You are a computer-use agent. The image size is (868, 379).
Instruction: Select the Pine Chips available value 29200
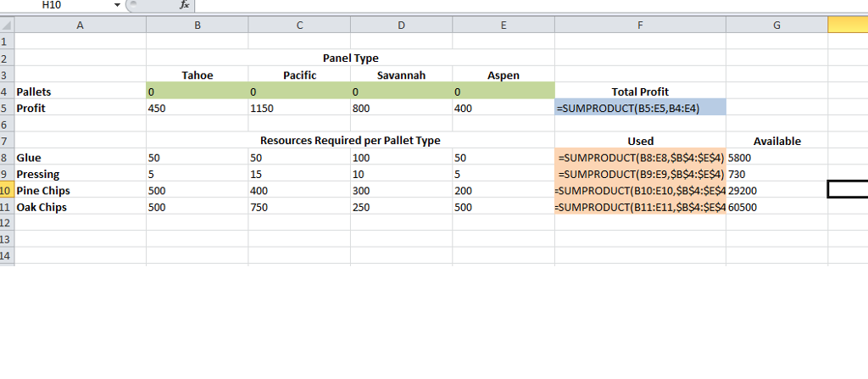pos(777,190)
